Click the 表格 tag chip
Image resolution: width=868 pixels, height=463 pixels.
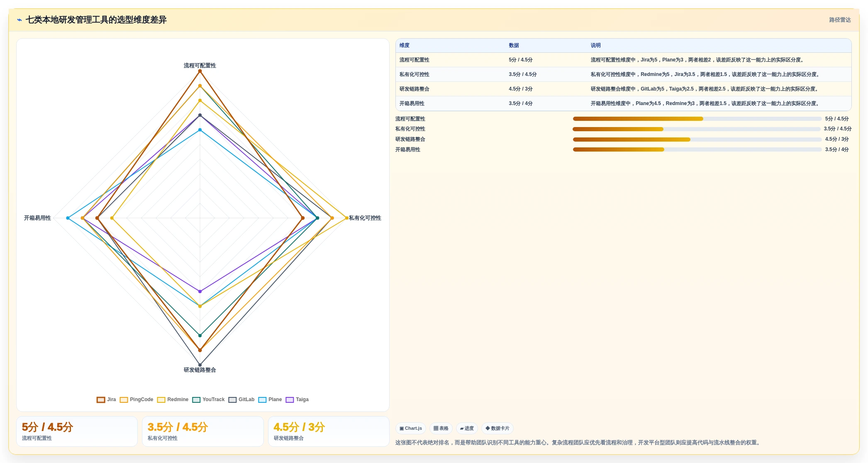441,428
